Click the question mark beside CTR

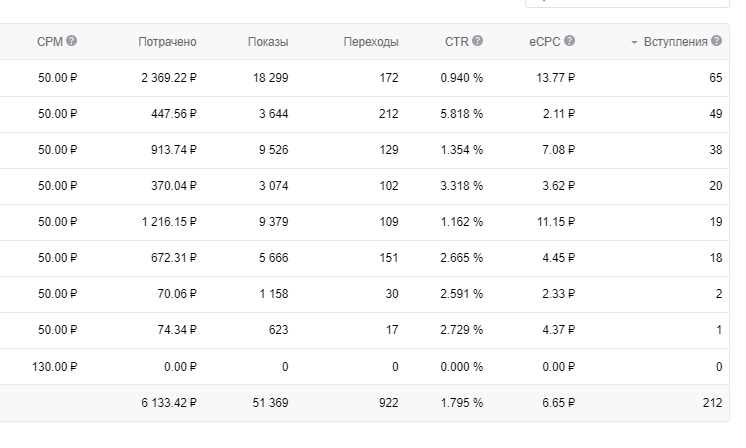[x=477, y=42]
